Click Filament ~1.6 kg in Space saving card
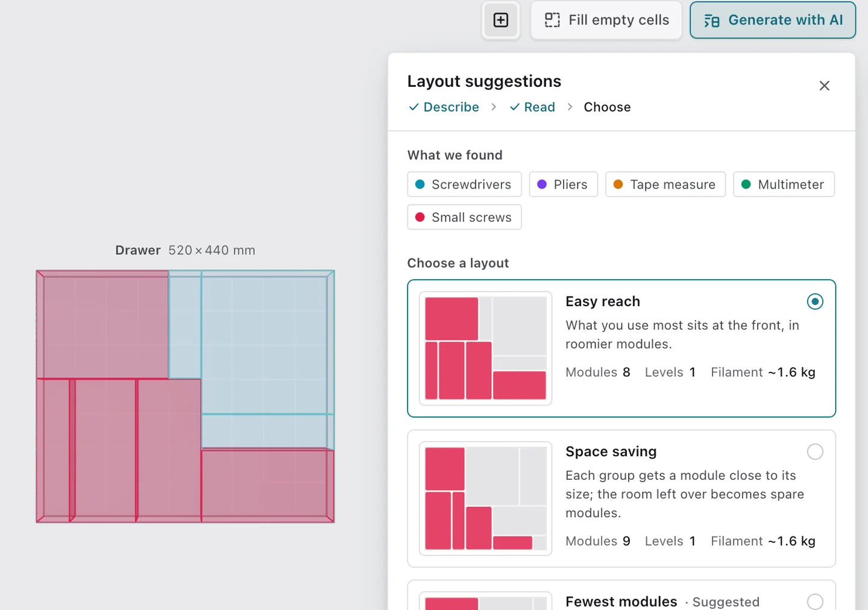 click(763, 541)
